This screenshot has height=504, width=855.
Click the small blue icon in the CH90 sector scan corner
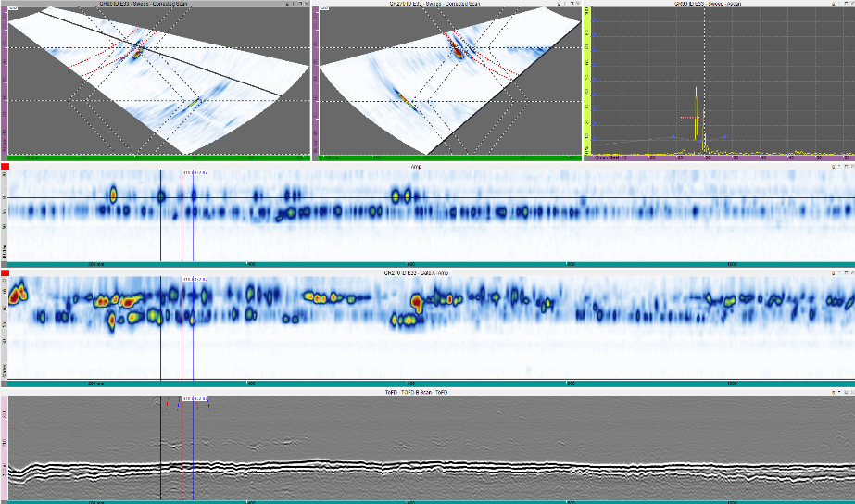[13, 8]
